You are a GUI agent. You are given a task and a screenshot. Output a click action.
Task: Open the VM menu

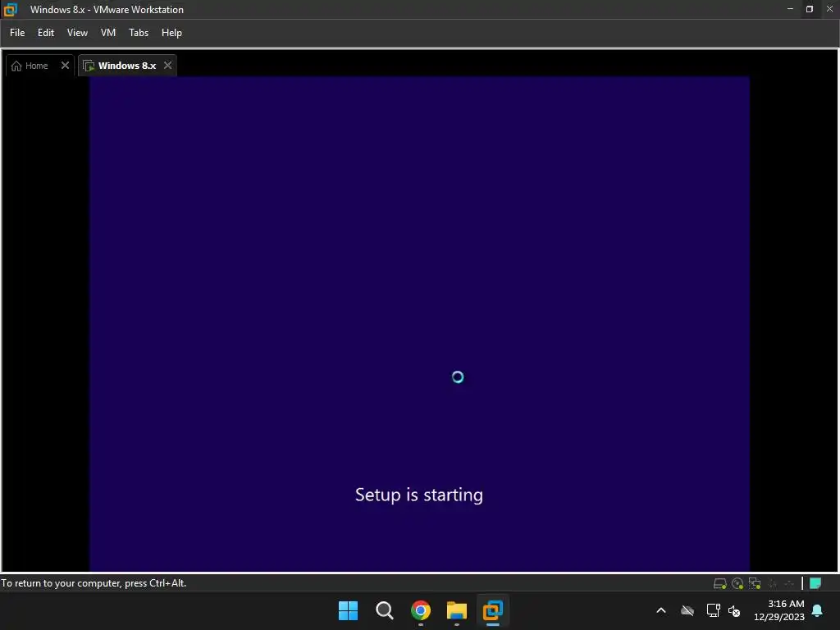(x=108, y=33)
